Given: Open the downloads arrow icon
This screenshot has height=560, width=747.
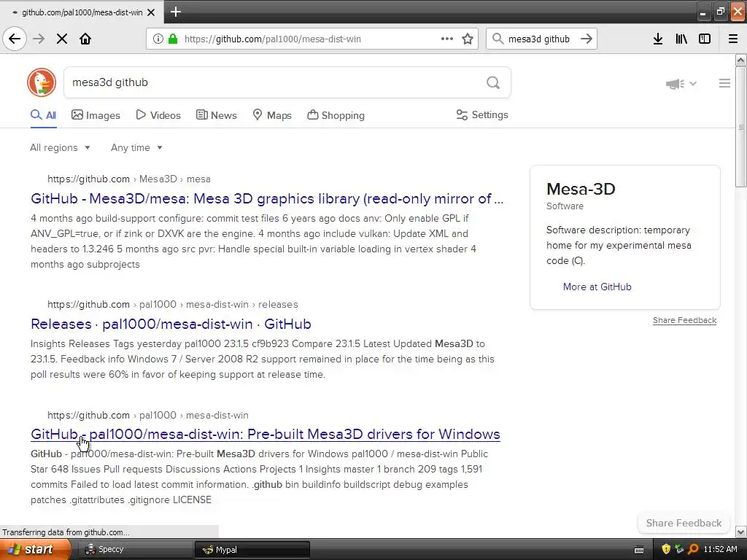Looking at the screenshot, I should click(x=657, y=39).
